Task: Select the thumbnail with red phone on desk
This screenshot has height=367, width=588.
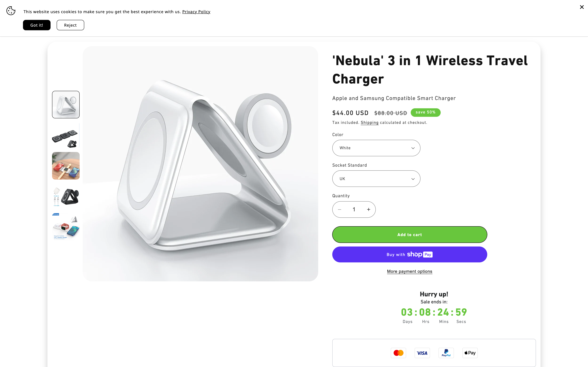Action: pyautogui.click(x=66, y=166)
